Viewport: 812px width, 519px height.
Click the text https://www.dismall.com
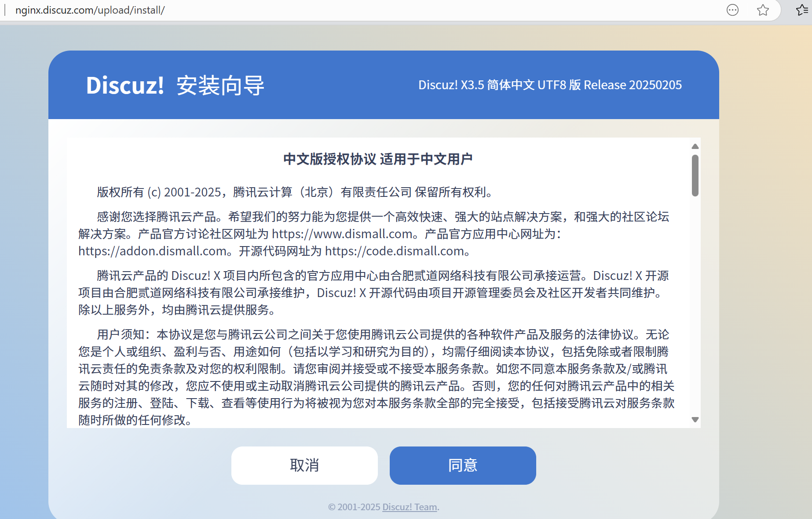pyautogui.click(x=342, y=234)
